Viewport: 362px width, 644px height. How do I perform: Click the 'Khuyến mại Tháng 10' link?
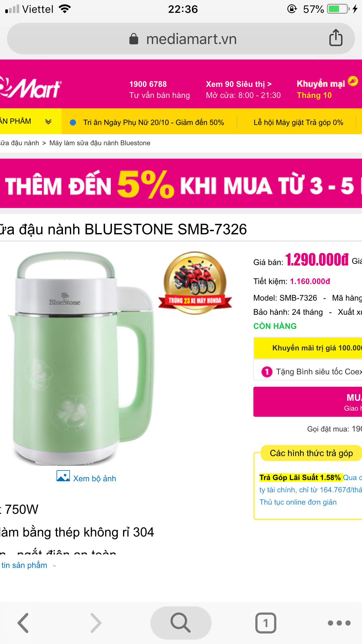[x=321, y=89]
